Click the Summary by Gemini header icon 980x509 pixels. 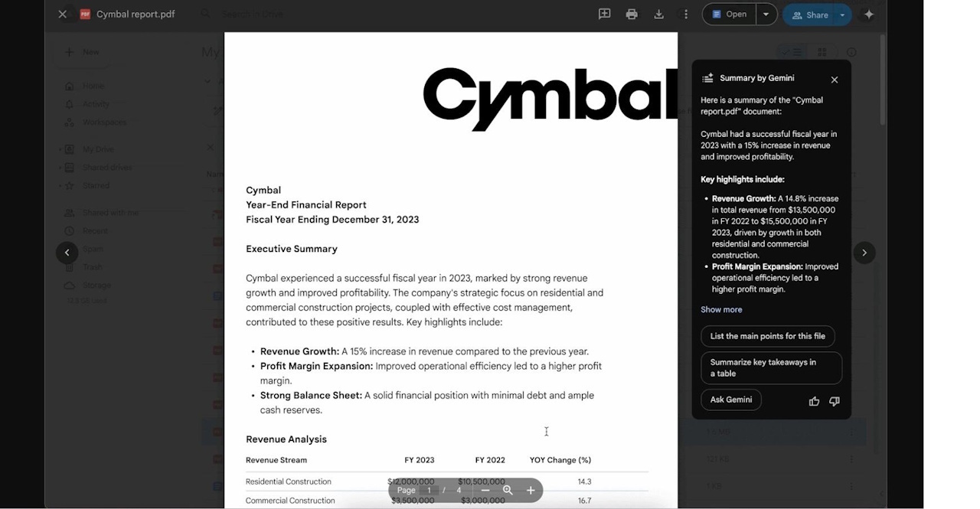707,78
